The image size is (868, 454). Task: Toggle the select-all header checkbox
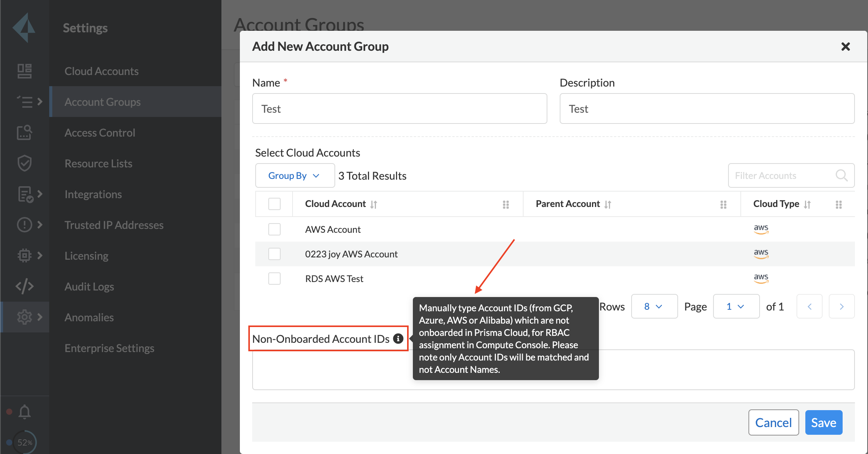[274, 204]
